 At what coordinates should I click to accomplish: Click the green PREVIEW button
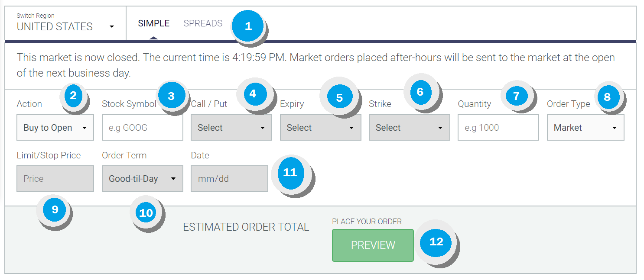click(x=373, y=245)
